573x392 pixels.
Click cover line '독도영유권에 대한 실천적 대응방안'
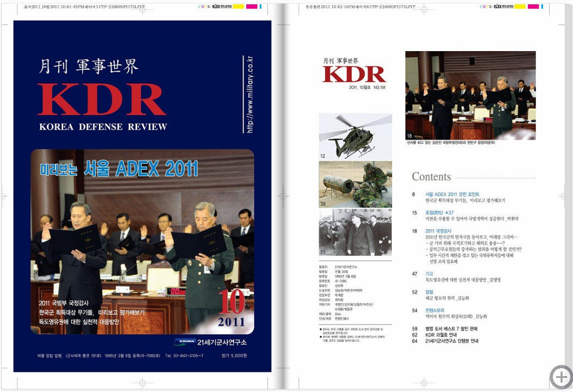[x=79, y=322]
